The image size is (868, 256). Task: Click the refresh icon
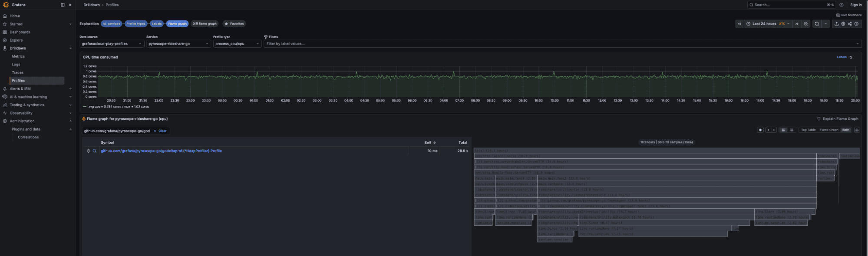[x=817, y=24]
